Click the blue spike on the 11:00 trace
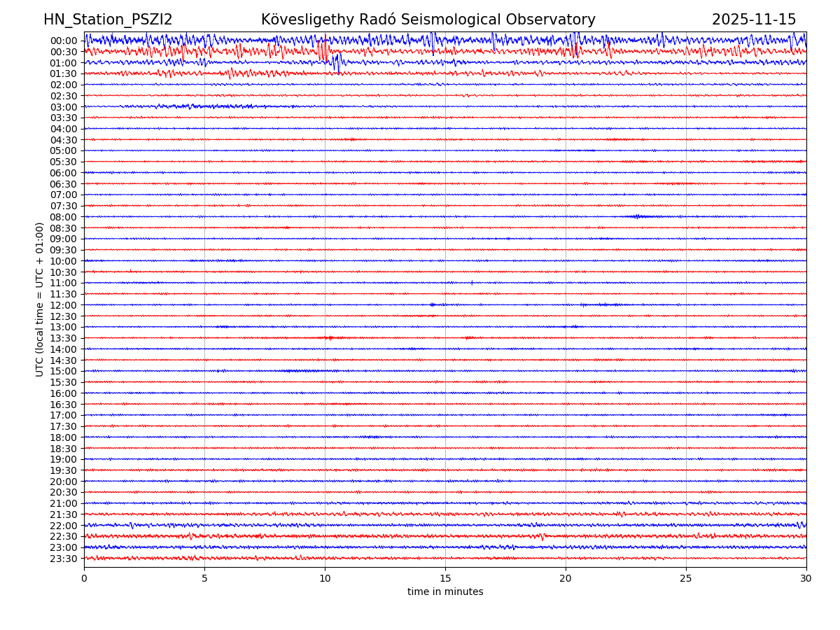 (x=472, y=283)
